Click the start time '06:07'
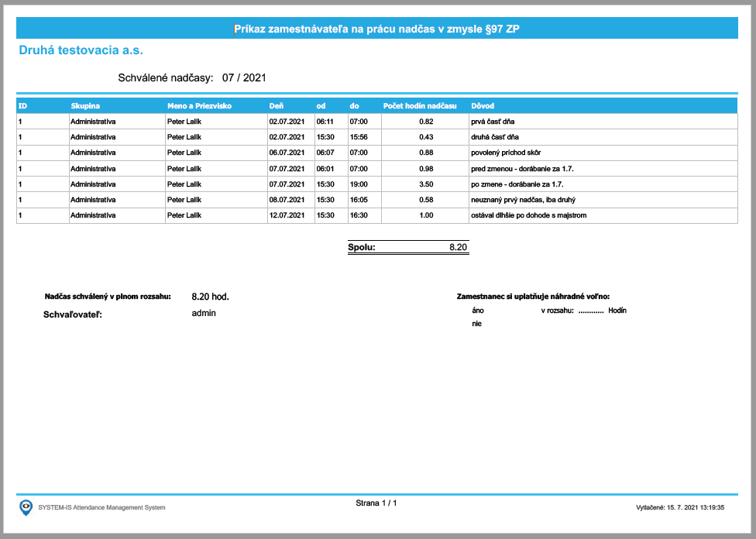This screenshot has height=539, width=756. (325, 153)
